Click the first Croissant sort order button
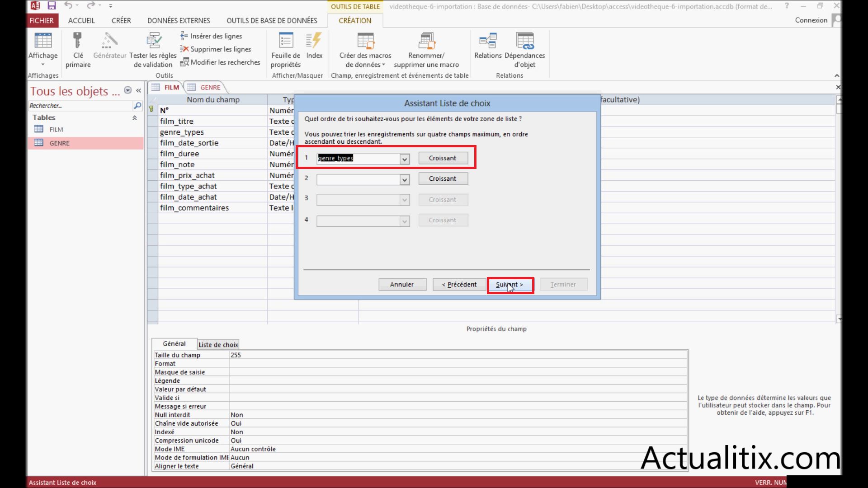 (443, 158)
